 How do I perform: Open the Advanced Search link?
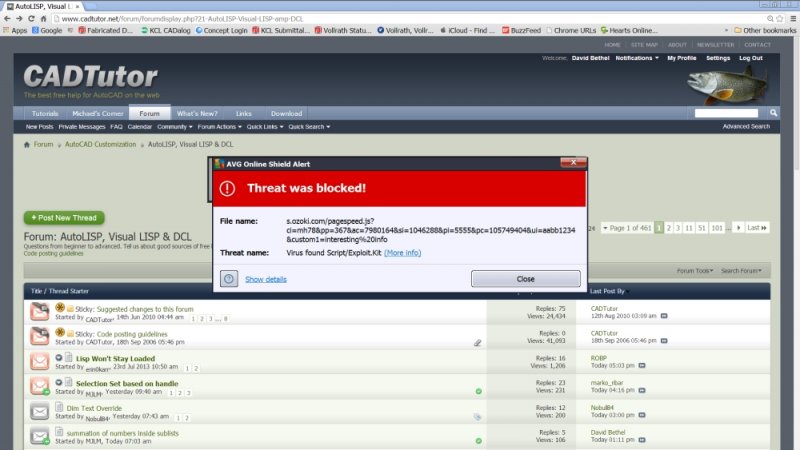coord(746,126)
